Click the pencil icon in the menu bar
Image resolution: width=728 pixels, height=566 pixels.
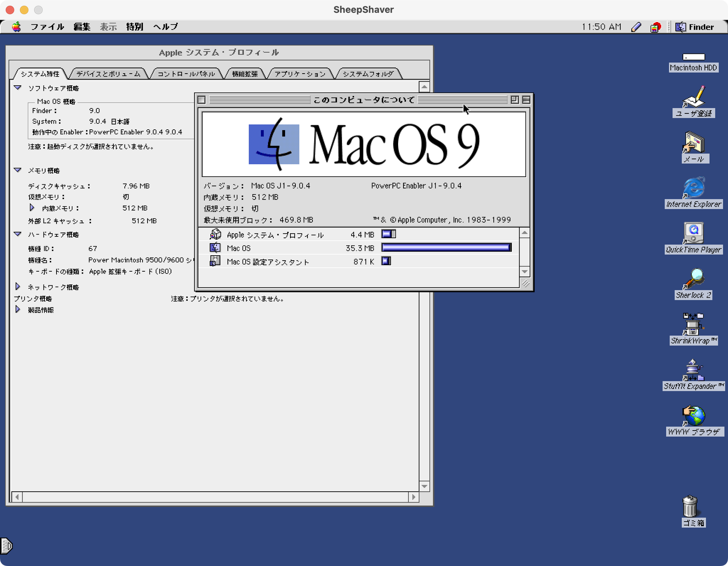(636, 27)
